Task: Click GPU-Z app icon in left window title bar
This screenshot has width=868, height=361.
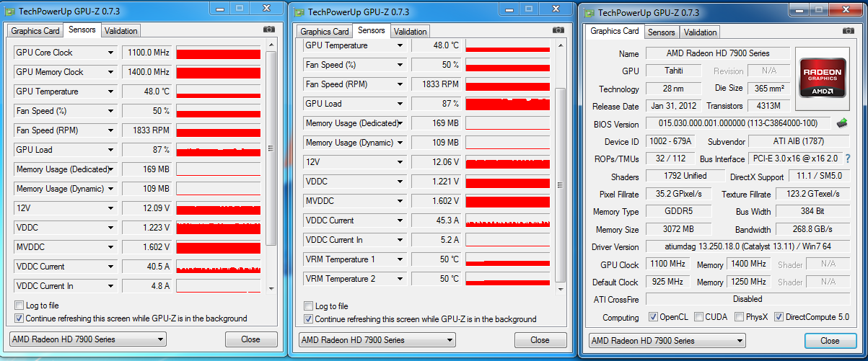Action: [11, 12]
